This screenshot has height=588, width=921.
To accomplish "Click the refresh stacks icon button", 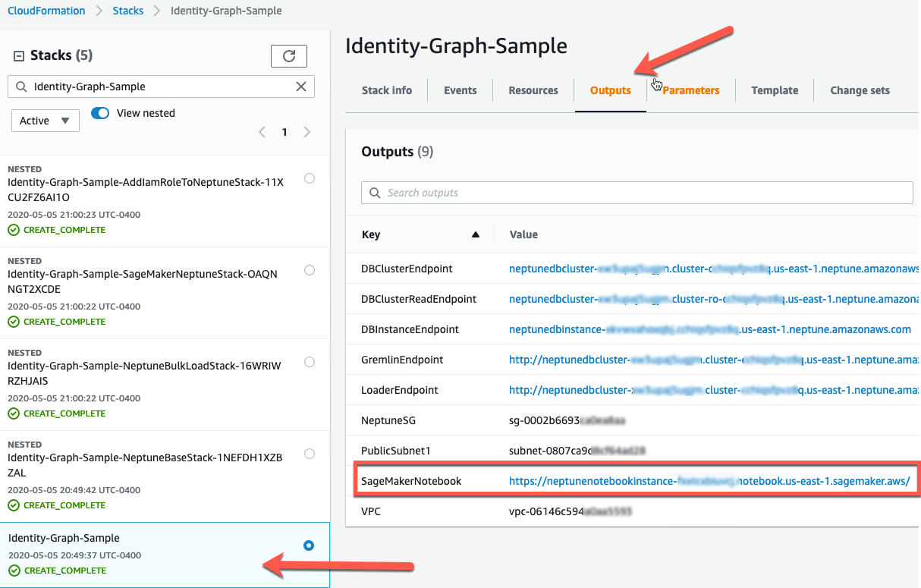I will point(288,56).
